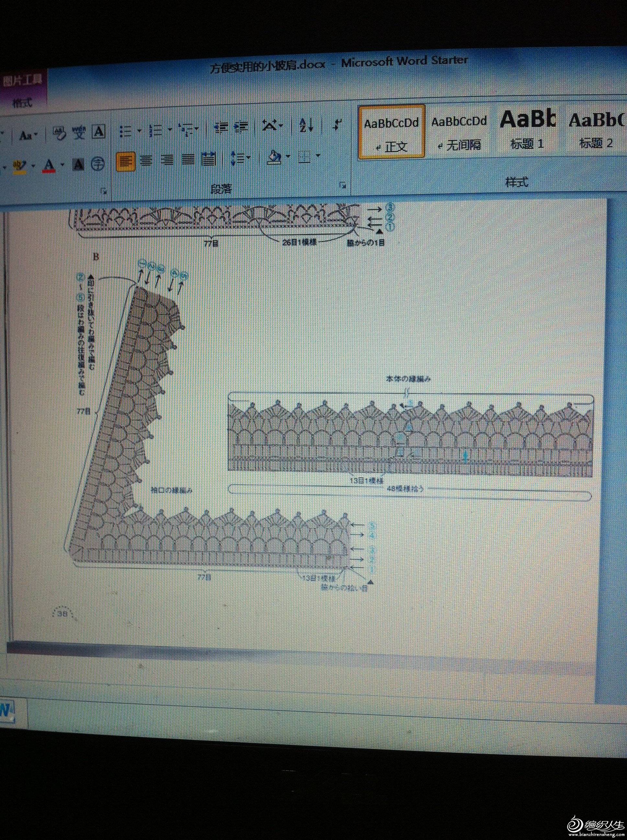Apply a numbered list
Screen dimensions: 627x840
156,130
